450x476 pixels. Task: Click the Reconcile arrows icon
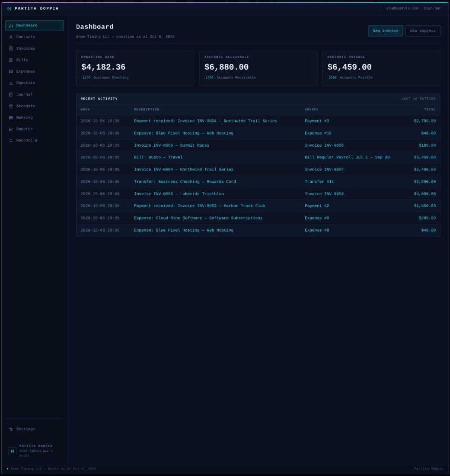[x=11, y=141]
